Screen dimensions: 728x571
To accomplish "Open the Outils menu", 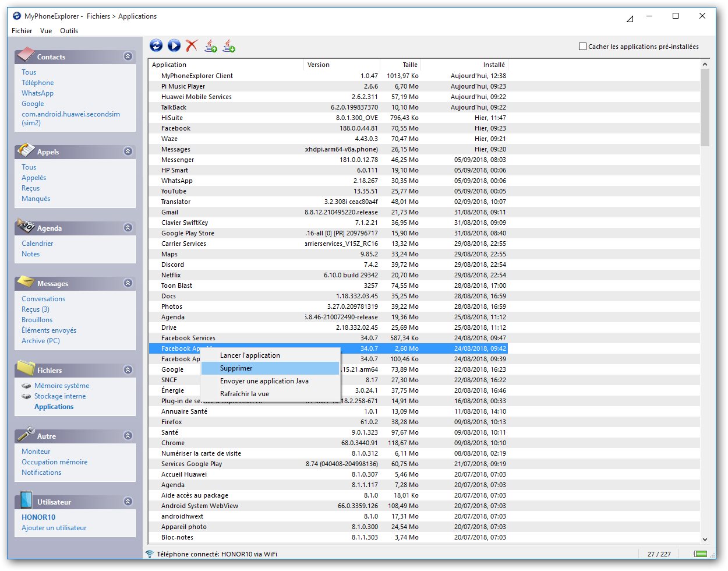I will (x=69, y=31).
